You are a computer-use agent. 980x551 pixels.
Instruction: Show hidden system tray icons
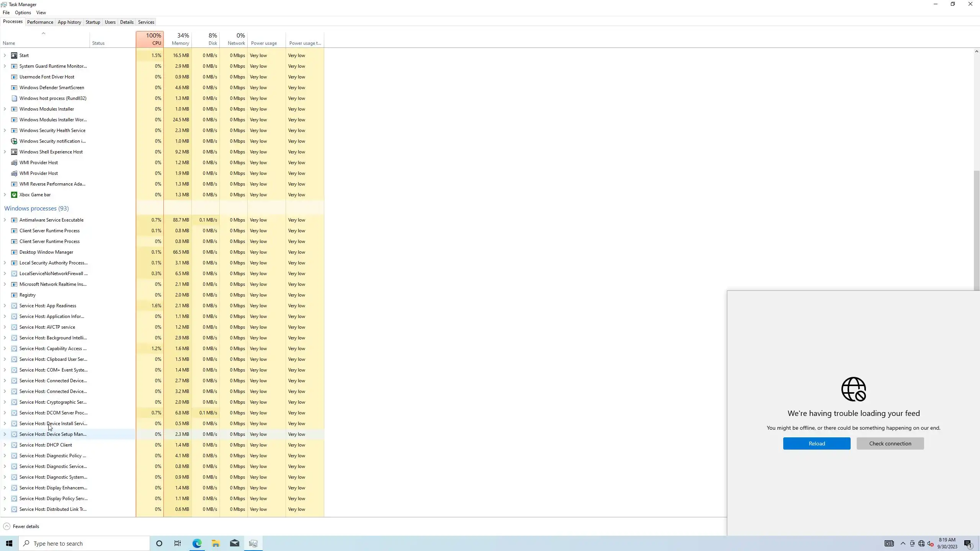point(903,543)
